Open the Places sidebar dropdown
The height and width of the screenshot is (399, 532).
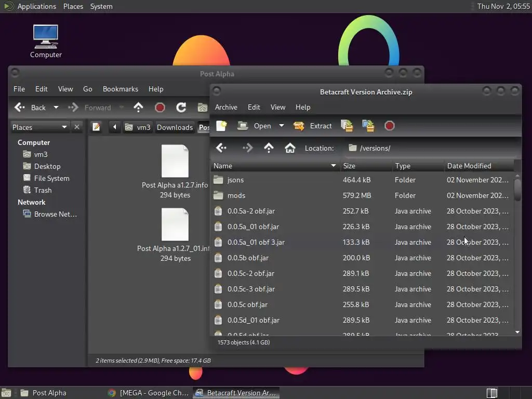coord(39,127)
